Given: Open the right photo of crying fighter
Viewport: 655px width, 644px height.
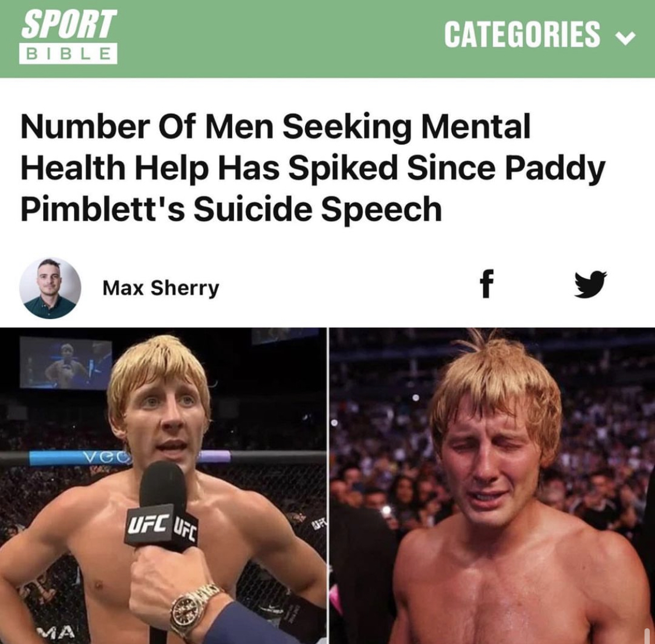Looking at the screenshot, I should [x=492, y=486].
